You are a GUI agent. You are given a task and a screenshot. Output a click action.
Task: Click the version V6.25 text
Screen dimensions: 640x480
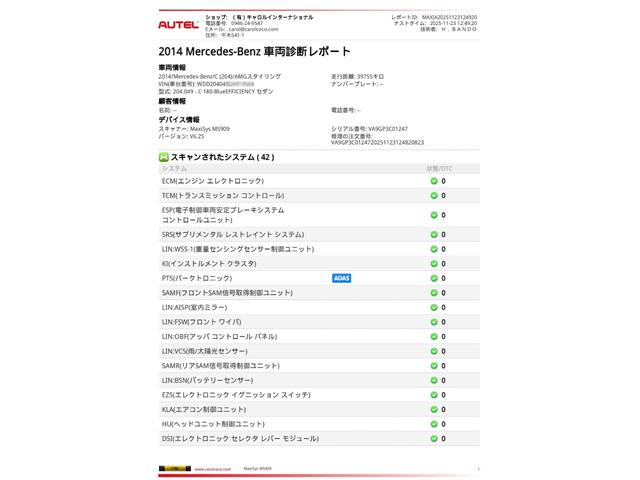pyautogui.click(x=181, y=136)
